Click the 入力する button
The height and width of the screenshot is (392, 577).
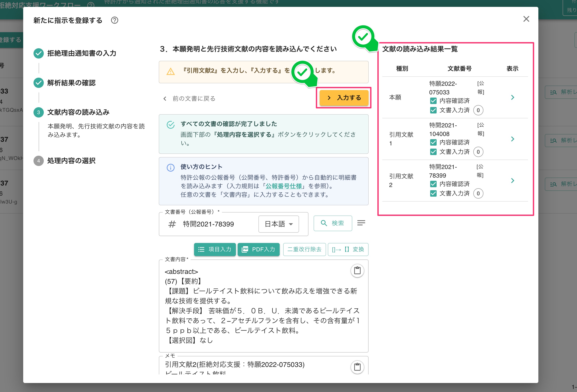[x=344, y=98]
